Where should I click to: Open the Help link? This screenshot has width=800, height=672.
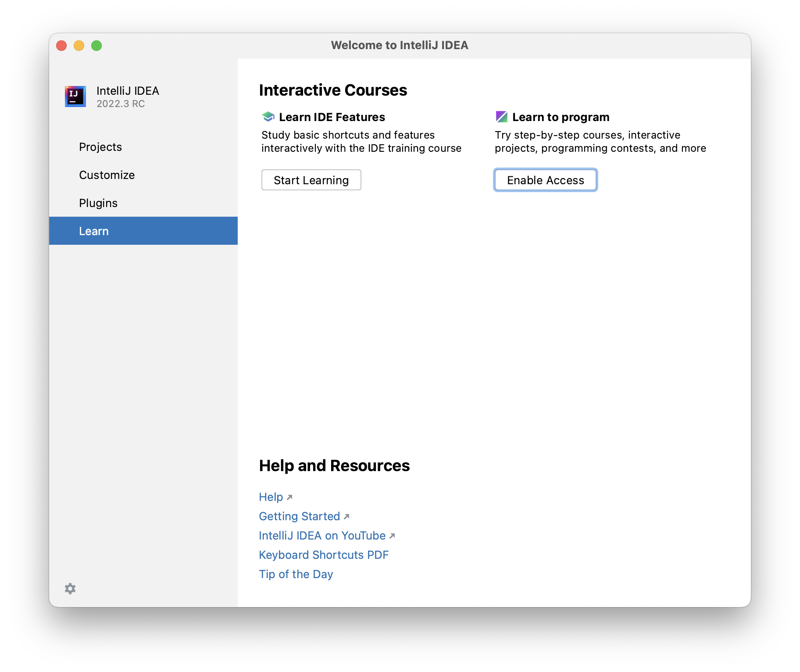271,497
